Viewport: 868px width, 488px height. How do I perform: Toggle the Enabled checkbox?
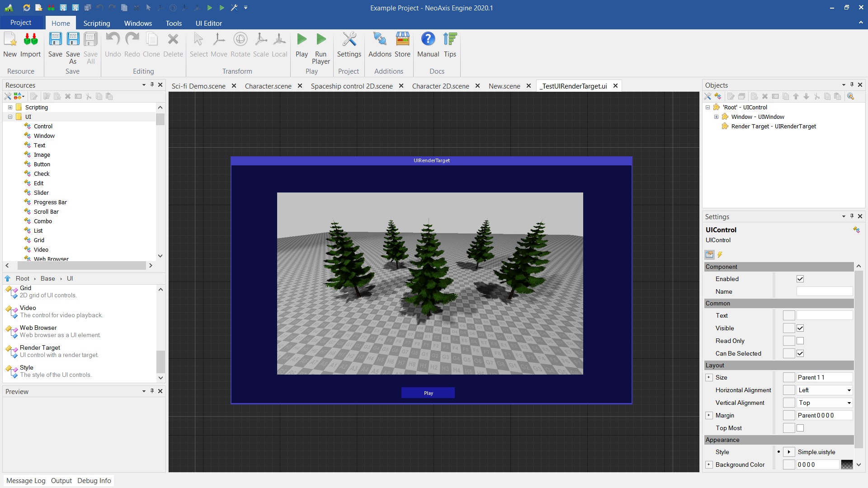coord(800,279)
